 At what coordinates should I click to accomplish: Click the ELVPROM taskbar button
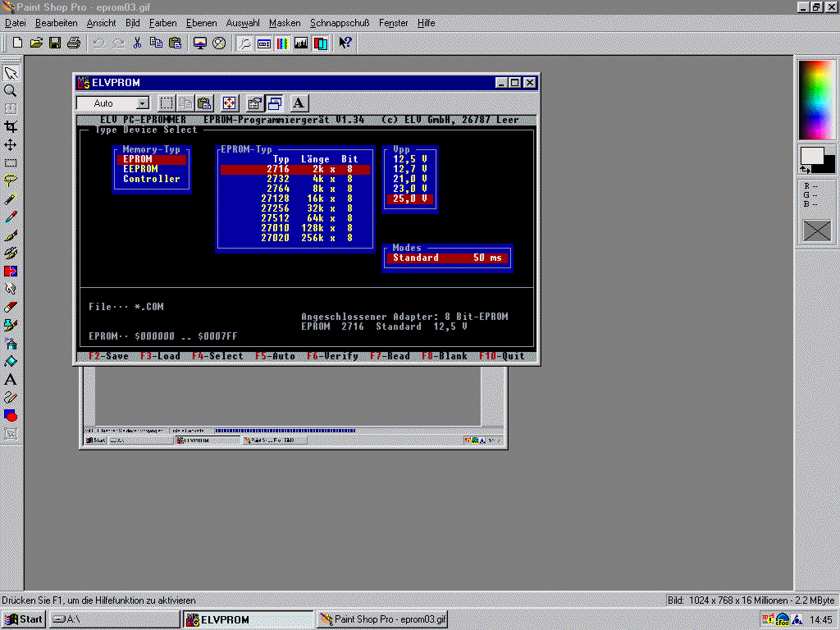pos(249,619)
